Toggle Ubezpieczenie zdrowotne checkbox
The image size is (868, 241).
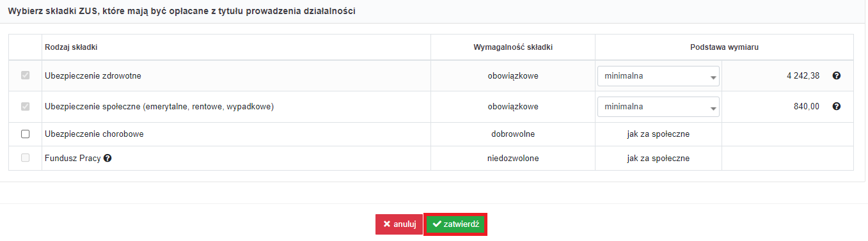coord(26,75)
